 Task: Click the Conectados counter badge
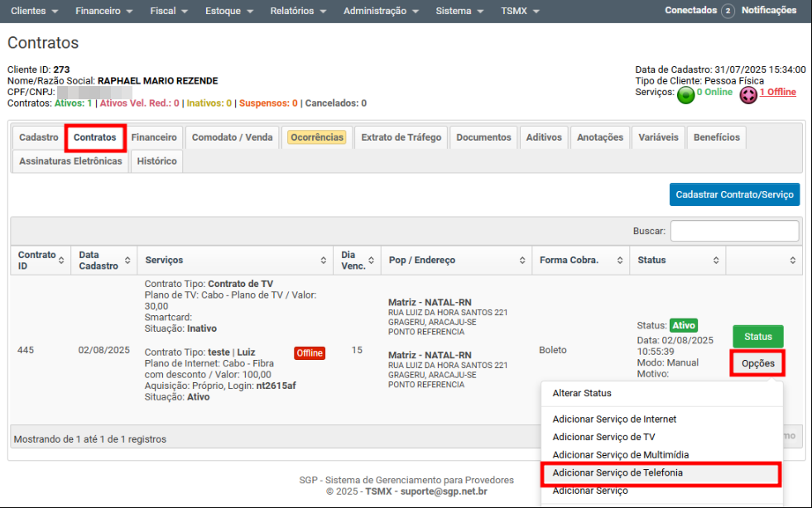tap(728, 11)
